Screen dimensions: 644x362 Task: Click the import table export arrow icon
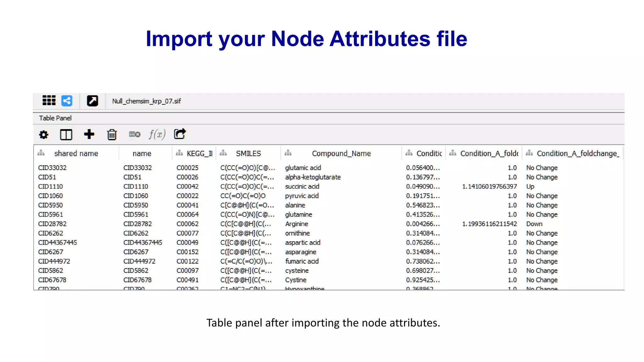tap(180, 134)
